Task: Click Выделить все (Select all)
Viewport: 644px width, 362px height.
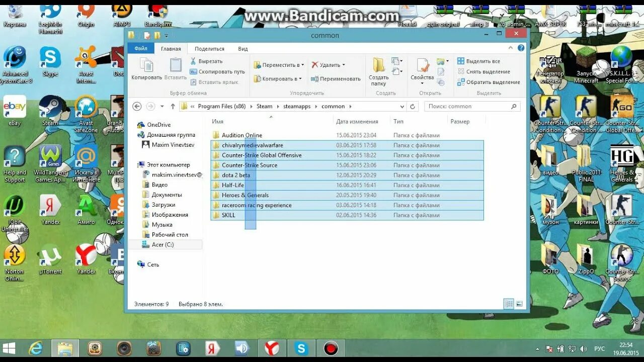Action: pos(478,61)
